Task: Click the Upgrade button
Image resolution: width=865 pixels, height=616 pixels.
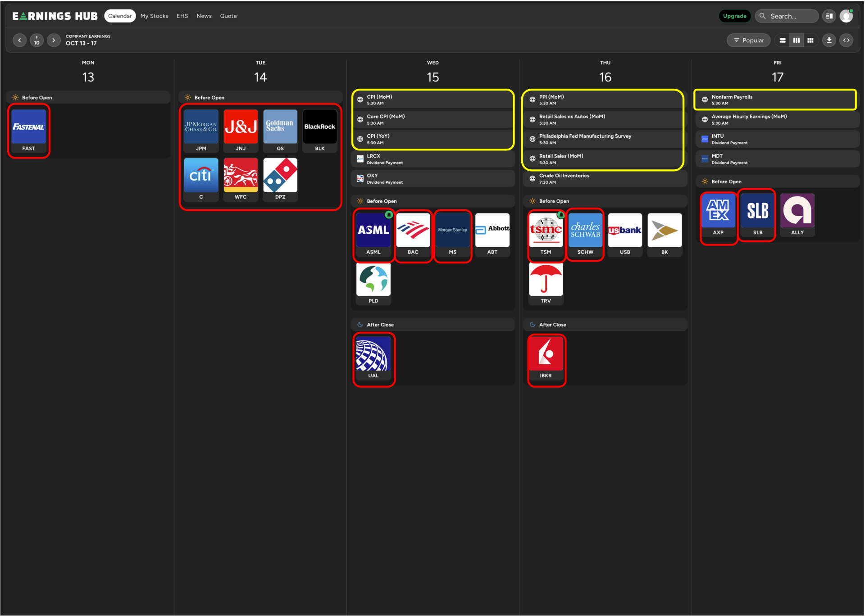Action: [x=734, y=16]
